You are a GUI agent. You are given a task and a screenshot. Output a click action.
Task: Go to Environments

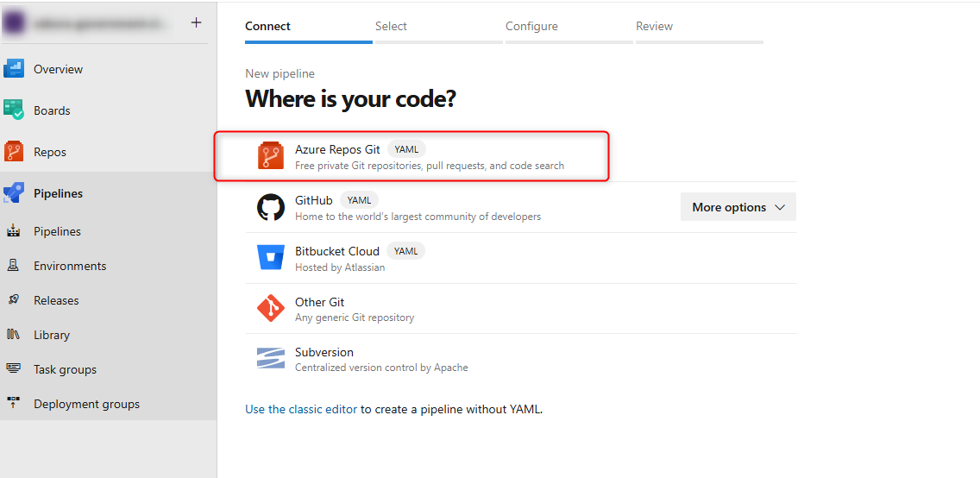(108, 266)
